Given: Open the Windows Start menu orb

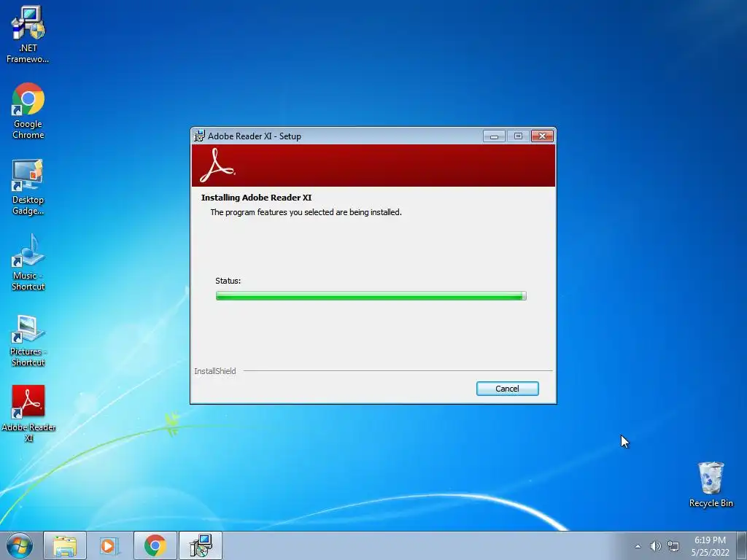Looking at the screenshot, I should pyautogui.click(x=19, y=545).
